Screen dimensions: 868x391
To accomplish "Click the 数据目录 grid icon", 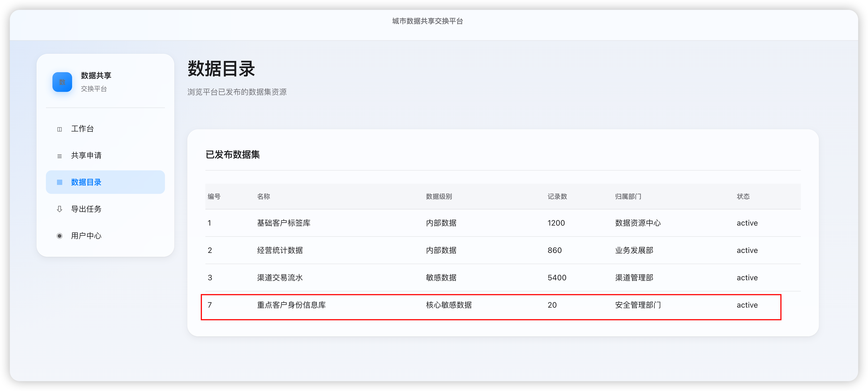I will point(60,182).
